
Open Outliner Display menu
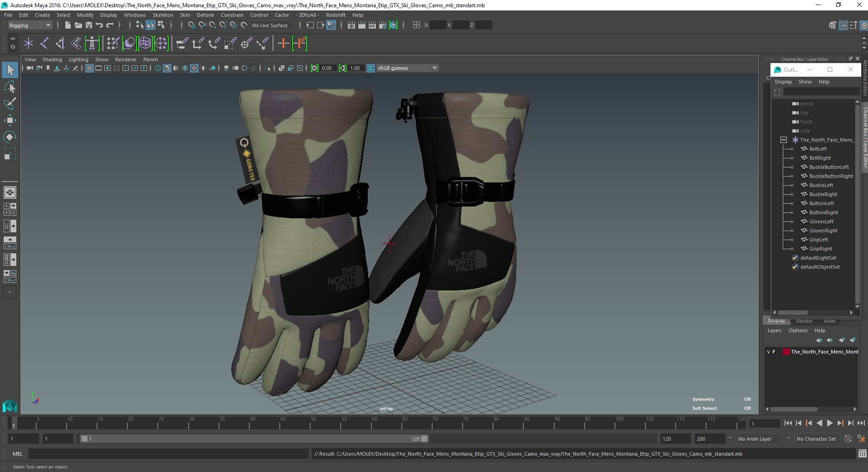tap(783, 82)
